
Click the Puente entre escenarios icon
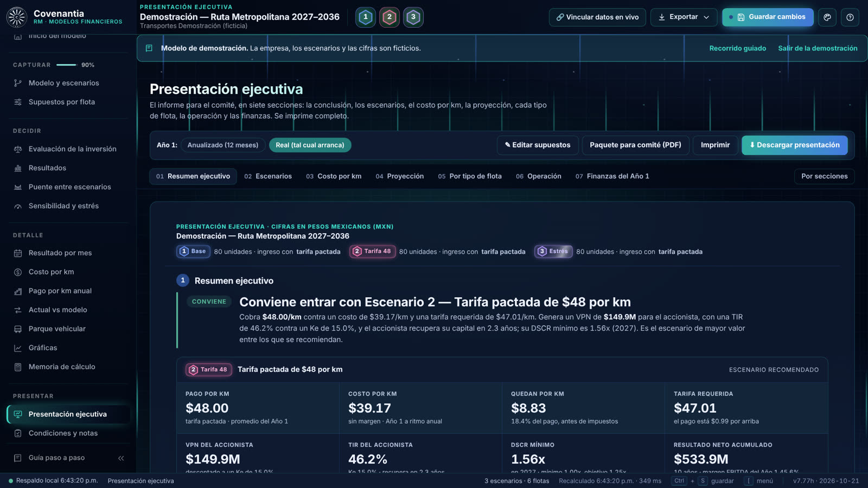point(18,187)
